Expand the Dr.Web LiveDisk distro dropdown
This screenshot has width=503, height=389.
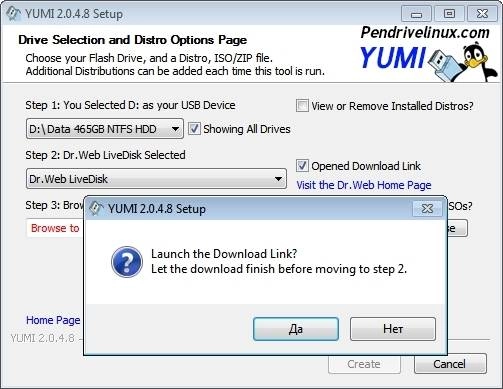pos(156,179)
